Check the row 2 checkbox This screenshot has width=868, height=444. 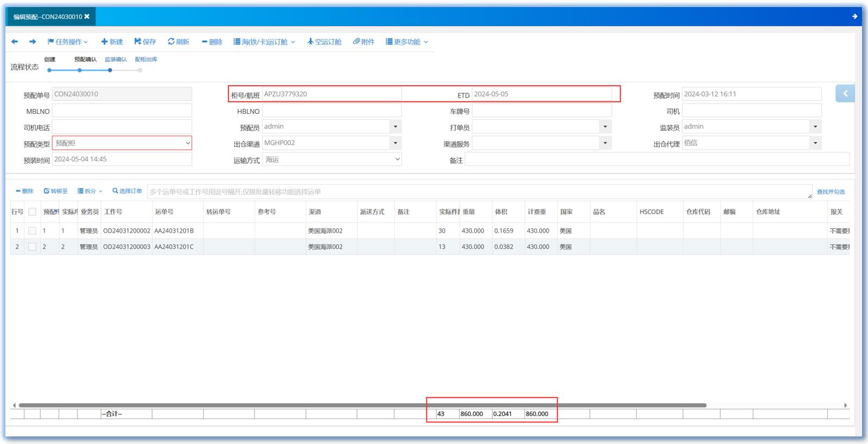32,247
